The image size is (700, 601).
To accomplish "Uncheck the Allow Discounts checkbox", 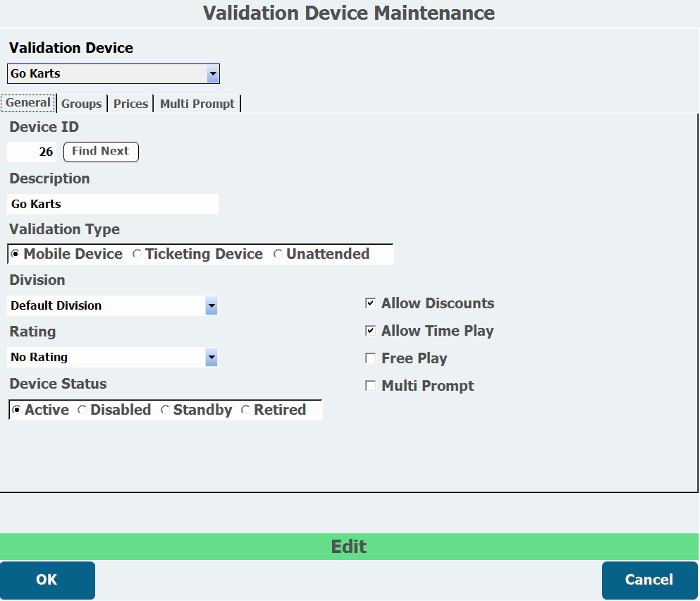I will 370,303.
